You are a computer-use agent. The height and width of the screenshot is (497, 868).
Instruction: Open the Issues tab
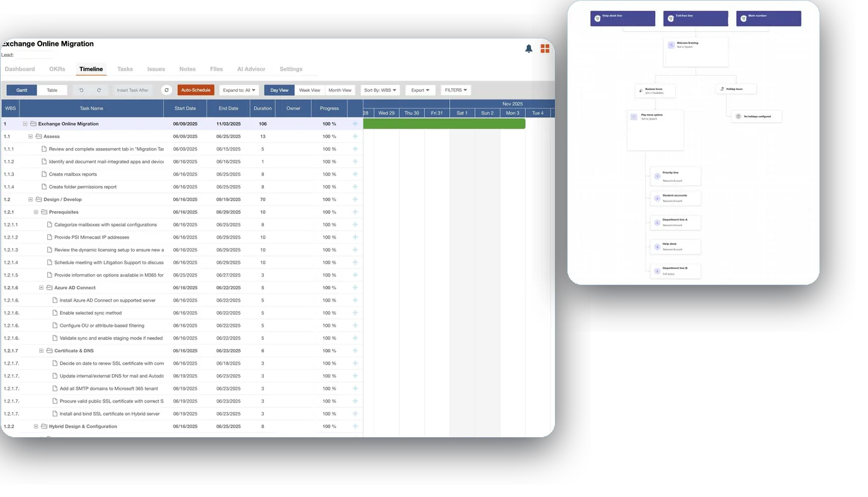(156, 69)
